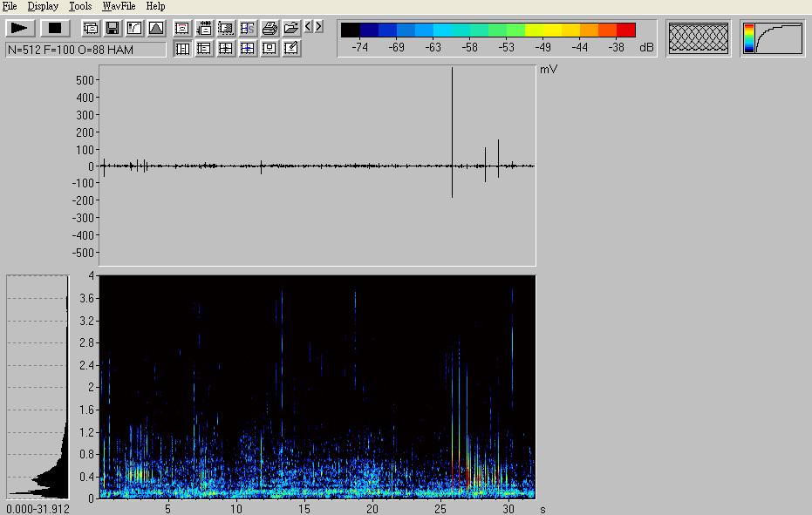Click the bell-shaped window function icon
Viewport: 812px width, 515px height.
click(156, 28)
